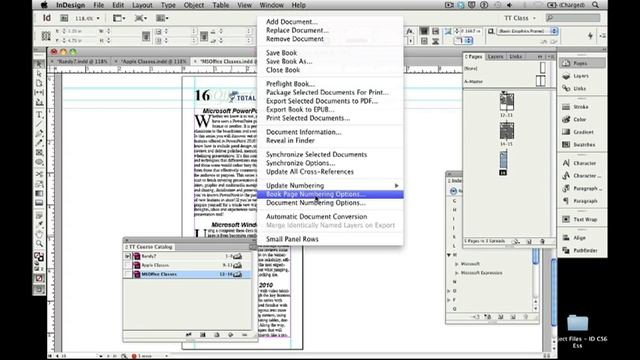Choose Add Document from menu

pos(330,22)
